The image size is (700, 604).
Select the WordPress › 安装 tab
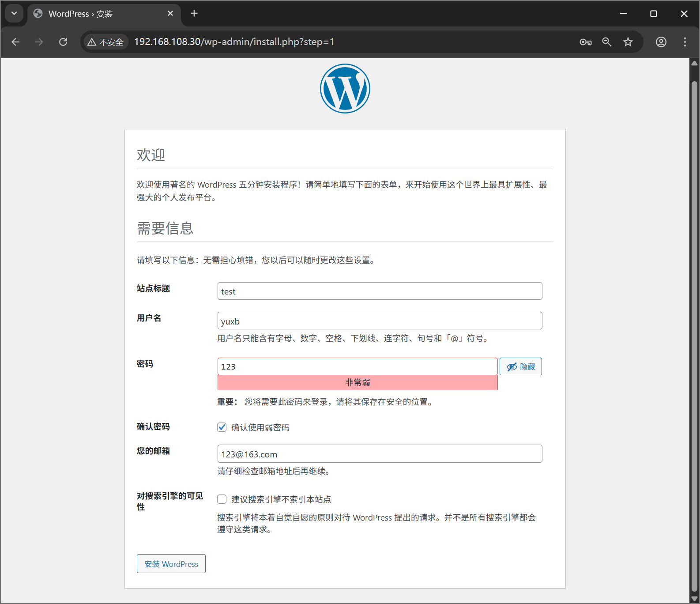point(104,14)
